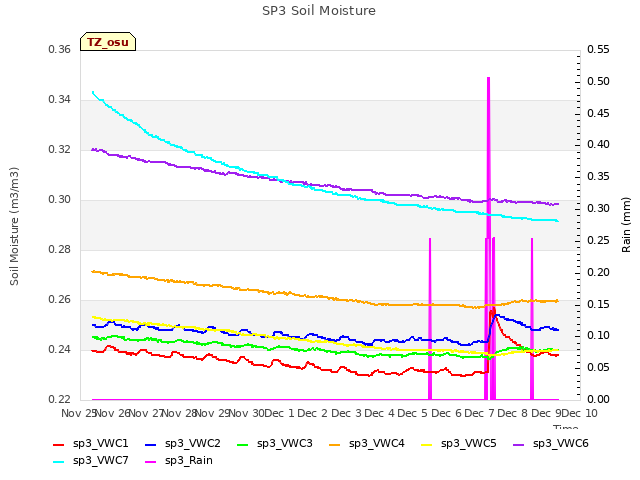Image resolution: width=640 pixels, height=480 pixels.
Task: Select the sp3_VWC4 legend entry
Action: pyautogui.click(x=367, y=444)
